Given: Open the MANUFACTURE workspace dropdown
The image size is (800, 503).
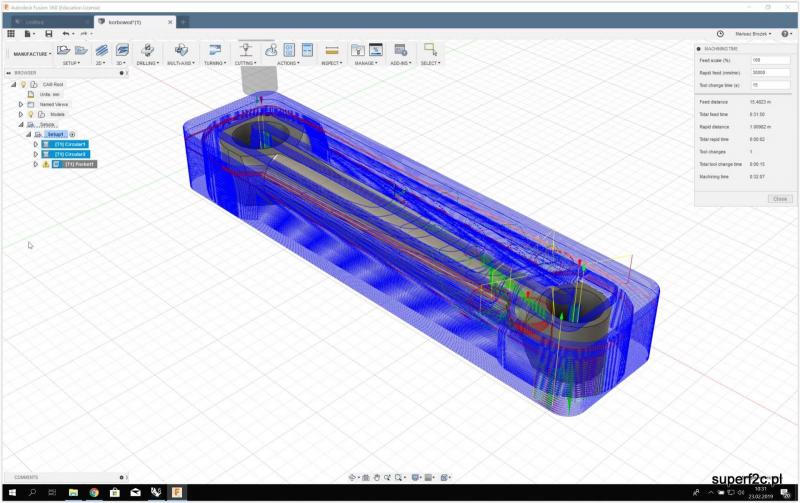Looking at the screenshot, I should 32,54.
